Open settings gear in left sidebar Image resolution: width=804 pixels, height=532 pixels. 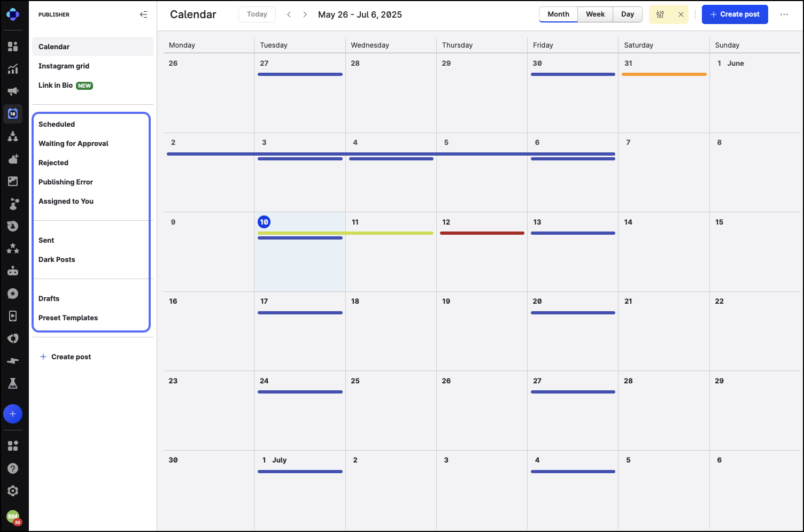pyautogui.click(x=13, y=491)
